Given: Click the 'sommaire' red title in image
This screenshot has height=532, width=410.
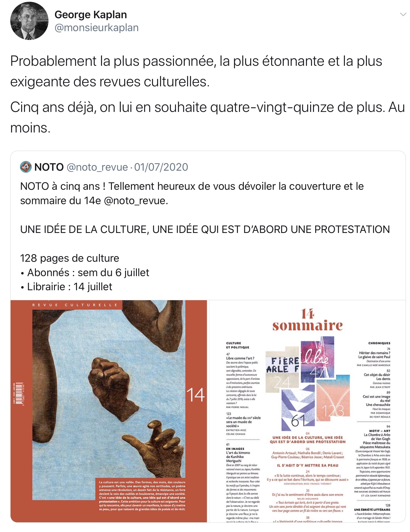Looking at the screenshot, I should pos(307,325).
